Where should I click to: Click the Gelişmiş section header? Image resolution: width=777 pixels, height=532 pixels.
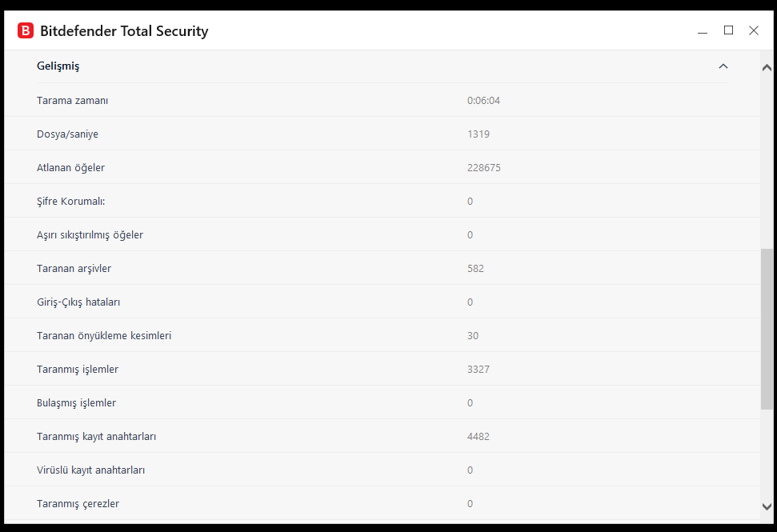point(58,66)
